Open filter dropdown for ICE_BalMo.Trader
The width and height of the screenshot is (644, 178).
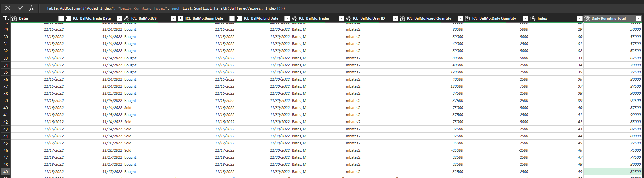pos(341,18)
